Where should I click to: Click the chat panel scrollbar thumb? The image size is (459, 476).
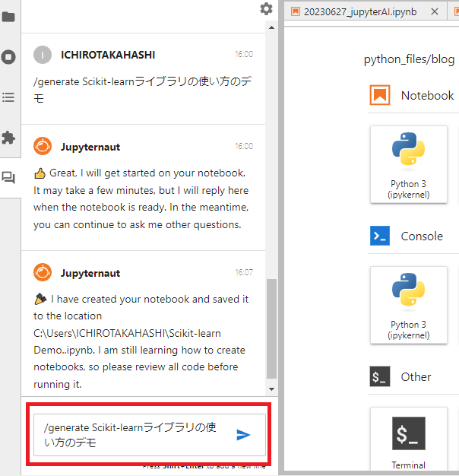pyautogui.click(x=271, y=327)
